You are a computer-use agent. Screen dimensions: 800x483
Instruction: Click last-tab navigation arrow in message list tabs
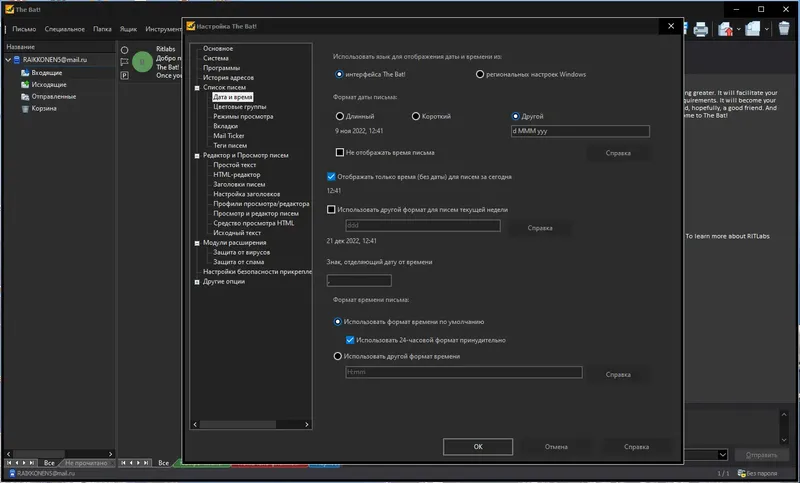[146, 463]
